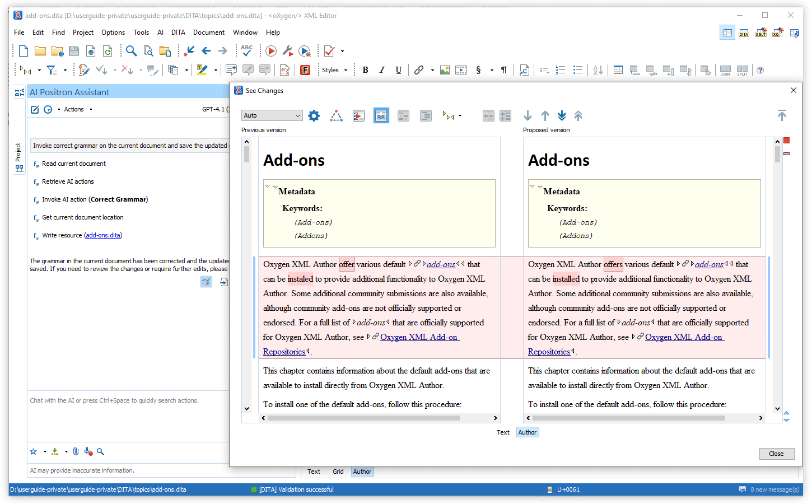Click the favorites star icon in AI panel

34,451
